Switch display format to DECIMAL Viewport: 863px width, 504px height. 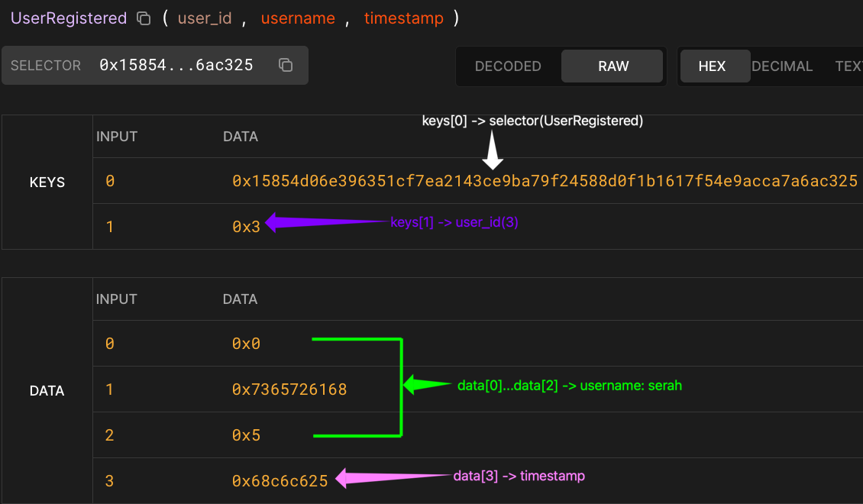[x=782, y=66]
